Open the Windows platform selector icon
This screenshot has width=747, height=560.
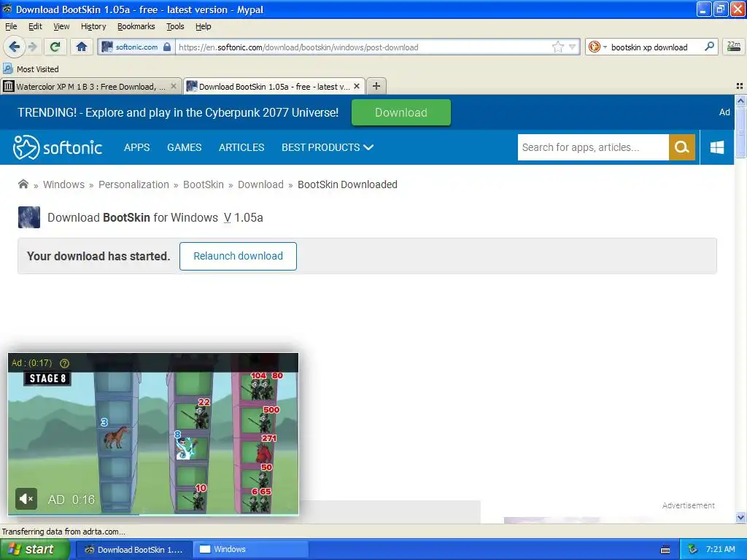717,147
